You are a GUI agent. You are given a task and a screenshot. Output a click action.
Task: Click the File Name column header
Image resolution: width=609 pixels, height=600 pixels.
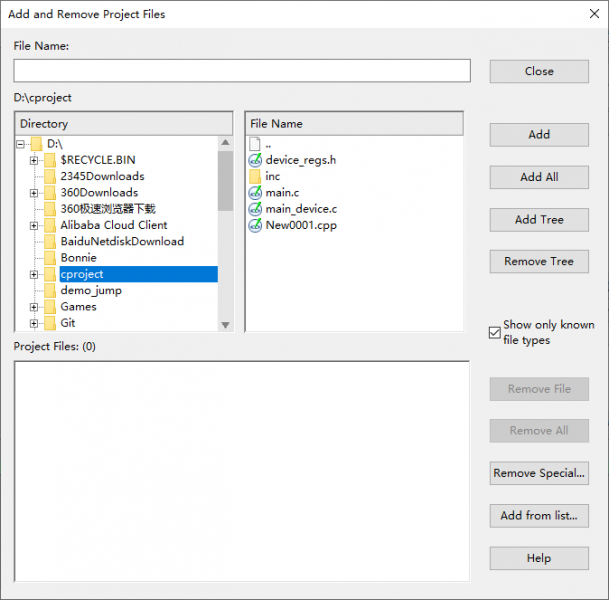(354, 124)
